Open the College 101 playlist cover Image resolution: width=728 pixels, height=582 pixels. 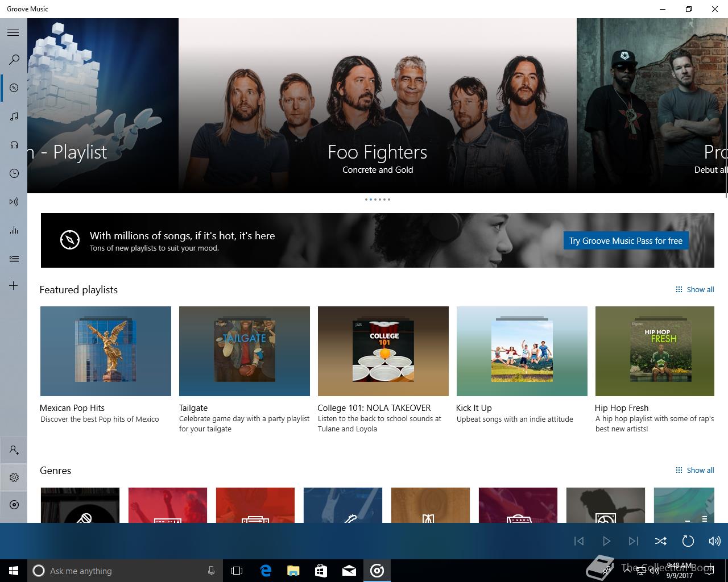(383, 351)
